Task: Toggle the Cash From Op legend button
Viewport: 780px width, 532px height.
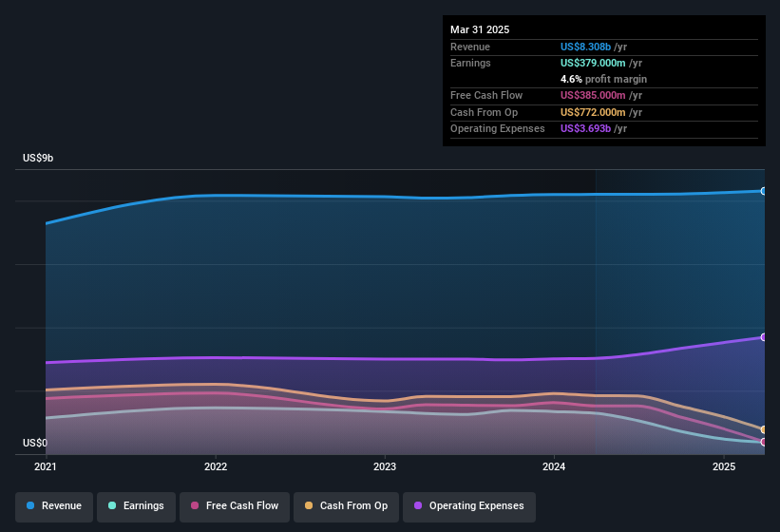Action: point(346,506)
